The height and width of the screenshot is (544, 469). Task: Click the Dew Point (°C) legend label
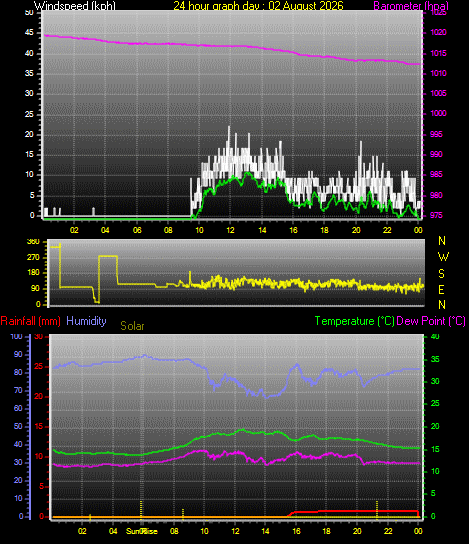431,321
